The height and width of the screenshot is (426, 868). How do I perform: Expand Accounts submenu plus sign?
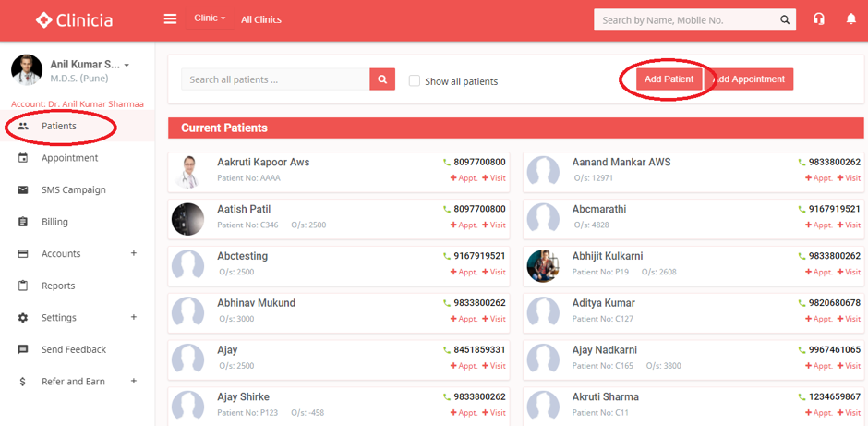click(134, 253)
